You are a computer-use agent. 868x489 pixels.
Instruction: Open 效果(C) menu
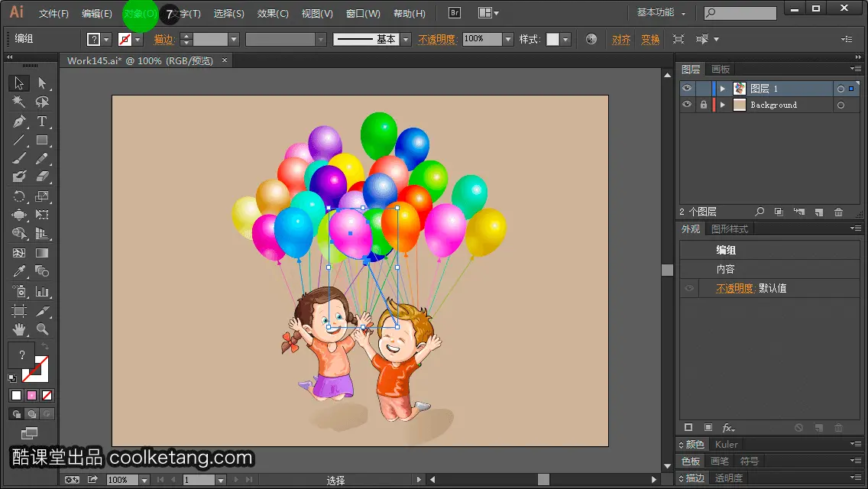tap(273, 13)
